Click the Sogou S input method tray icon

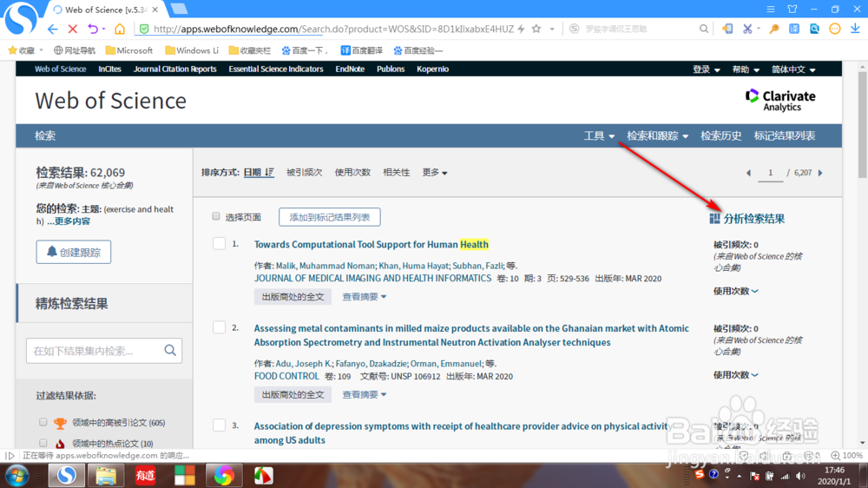click(700, 475)
